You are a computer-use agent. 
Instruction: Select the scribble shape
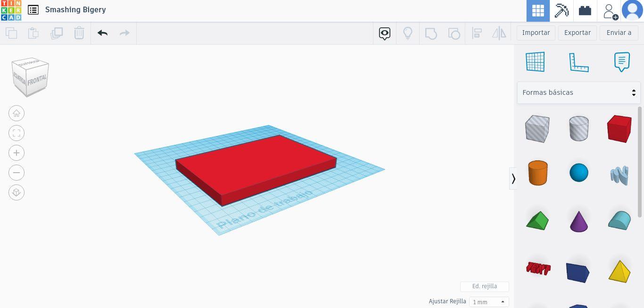[619, 175]
